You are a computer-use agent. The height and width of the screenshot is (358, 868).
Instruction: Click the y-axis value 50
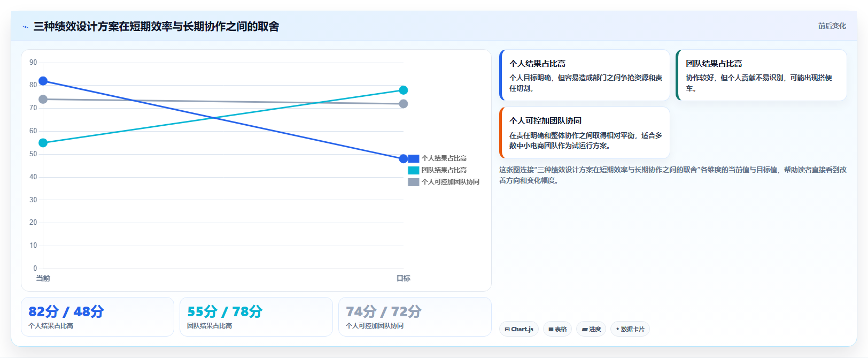point(33,154)
